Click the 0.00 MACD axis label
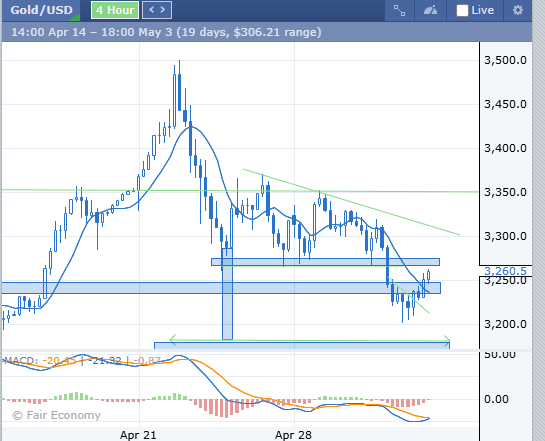Viewport: 545px width, 441px height. [496, 399]
